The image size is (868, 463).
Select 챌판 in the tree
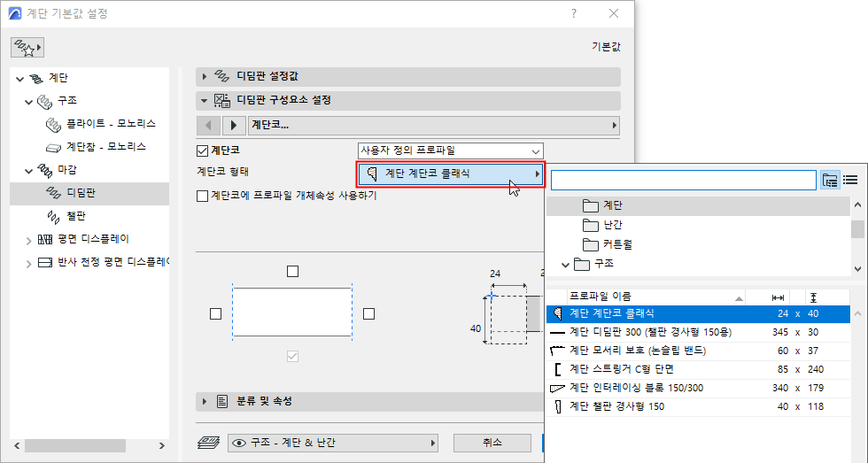[76, 216]
